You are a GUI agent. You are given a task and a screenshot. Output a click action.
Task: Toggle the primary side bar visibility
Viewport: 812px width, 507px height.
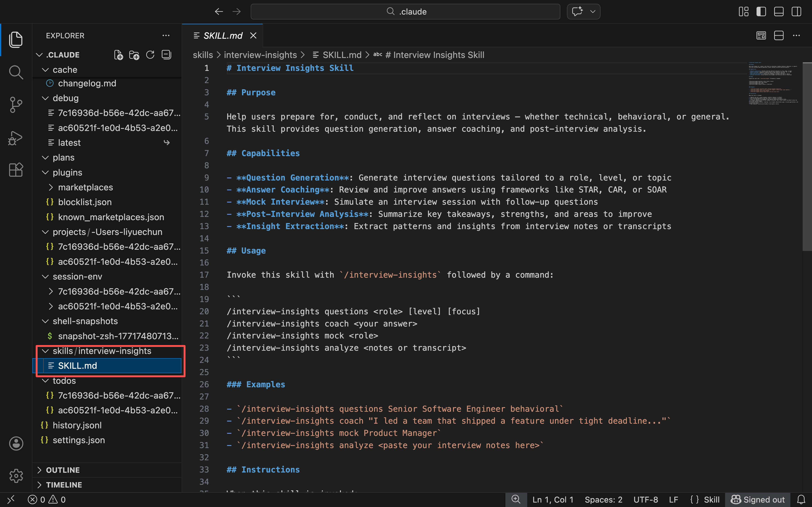point(761,12)
